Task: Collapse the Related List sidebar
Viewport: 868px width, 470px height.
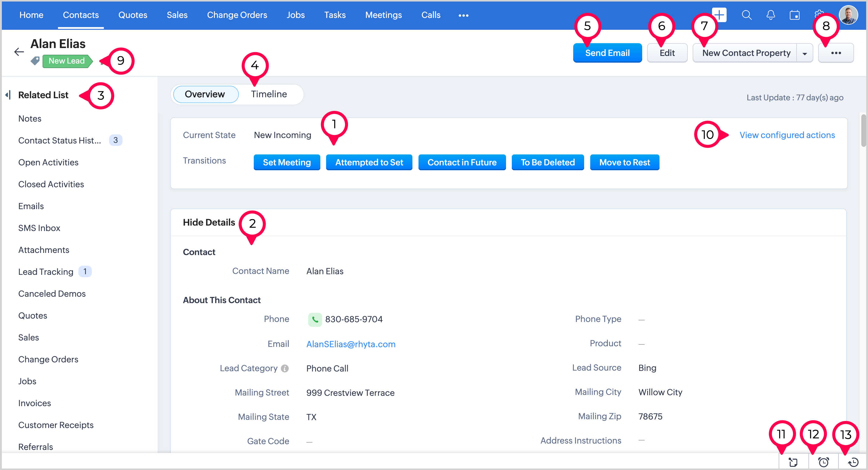Action: tap(9, 95)
